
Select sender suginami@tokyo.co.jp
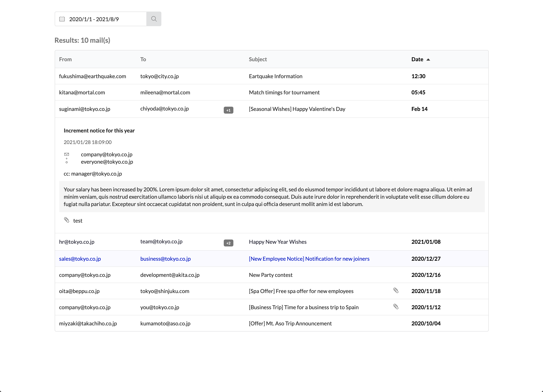[85, 109]
